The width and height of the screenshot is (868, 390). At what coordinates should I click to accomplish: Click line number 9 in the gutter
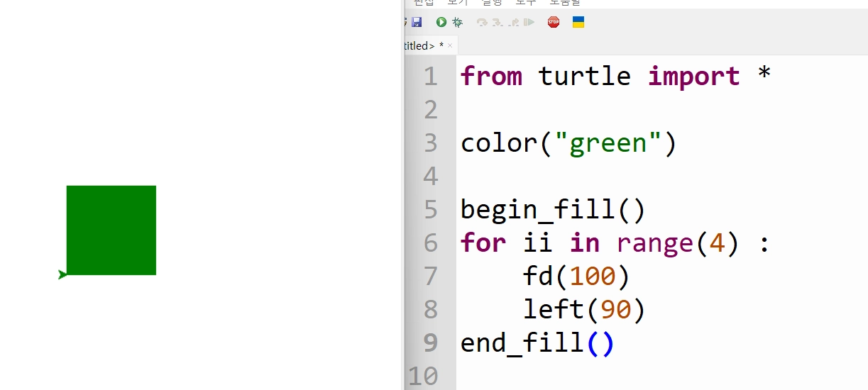coord(431,343)
